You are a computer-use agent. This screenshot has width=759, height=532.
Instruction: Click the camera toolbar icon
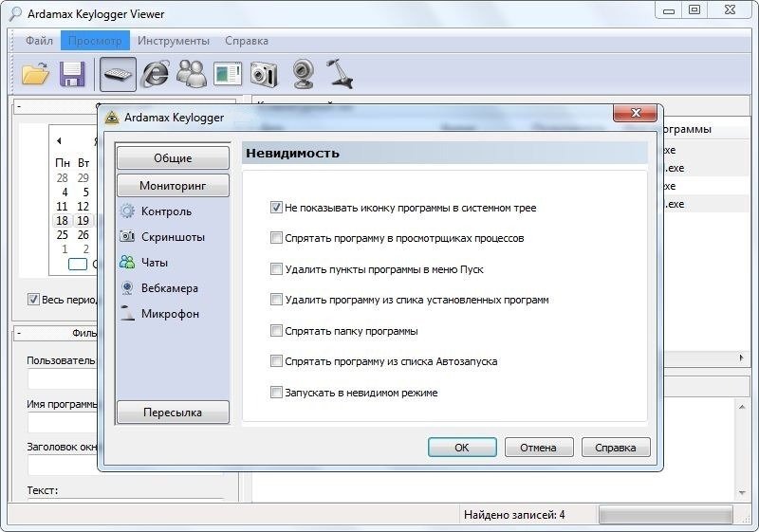click(265, 74)
